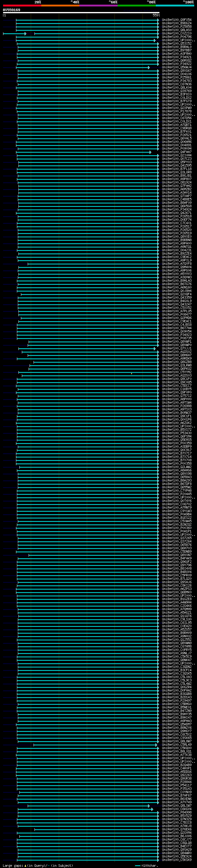Click UniRef100_Q2LWW2 label
Screen dimensions: 197x868
[177, 467]
